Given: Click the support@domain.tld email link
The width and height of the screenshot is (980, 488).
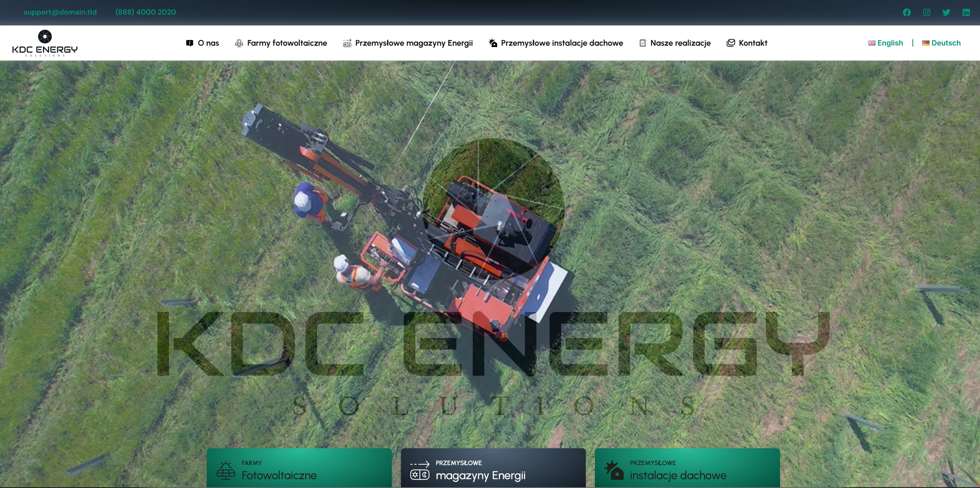Looking at the screenshot, I should [x=60, y=12].
